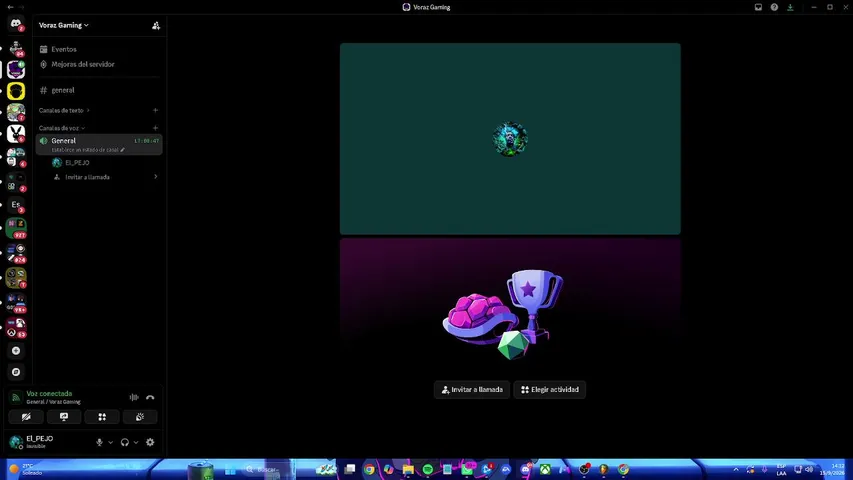Open screen share button in voice panel
Screen dimensions: 853x480
[x=64, y=417]
